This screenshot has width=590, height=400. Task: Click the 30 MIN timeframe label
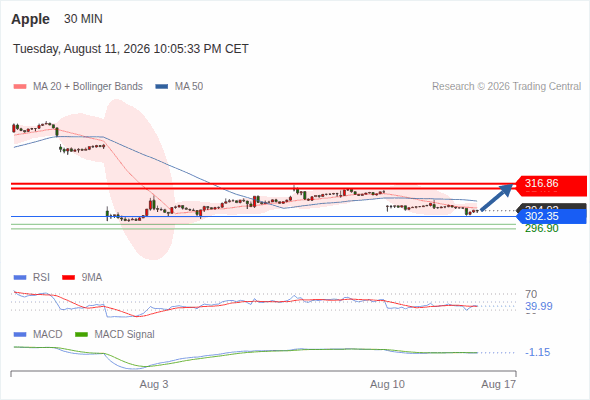click(83, 19)
